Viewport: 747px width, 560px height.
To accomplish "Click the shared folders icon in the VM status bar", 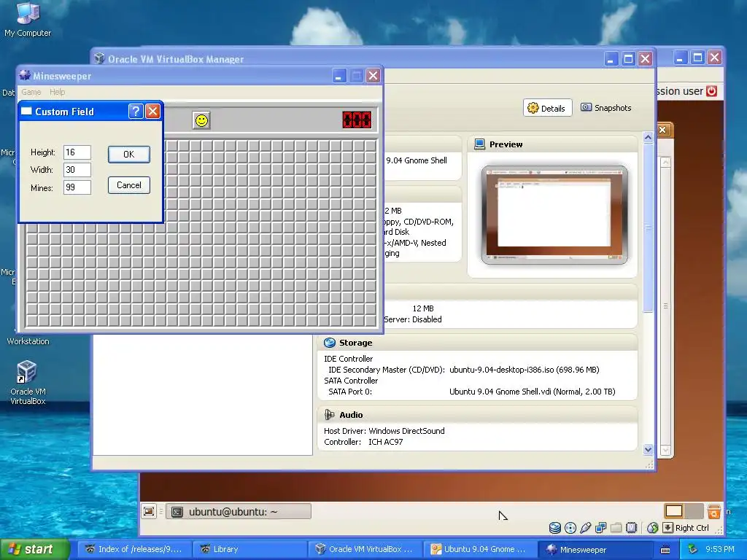I will click(616, 528).
